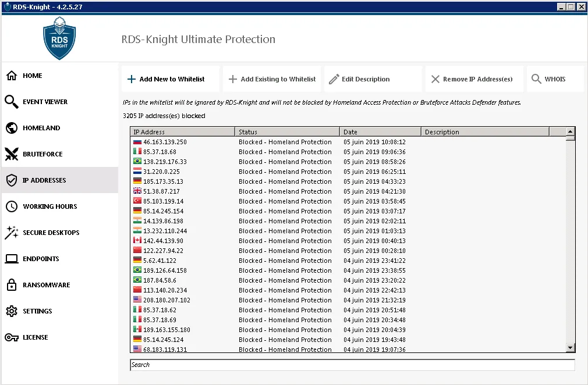Click the Homeland globe icon

[12, 128]
